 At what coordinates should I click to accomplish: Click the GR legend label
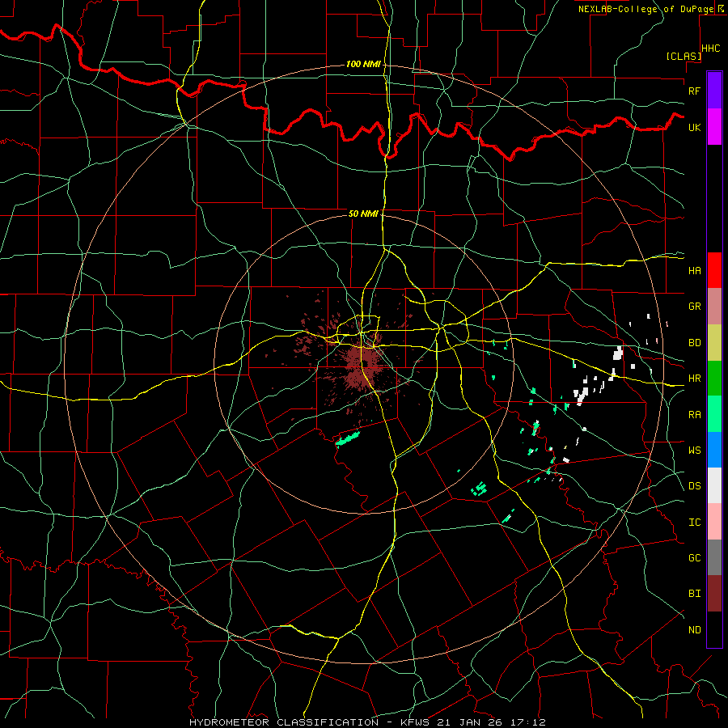[694, 307]
